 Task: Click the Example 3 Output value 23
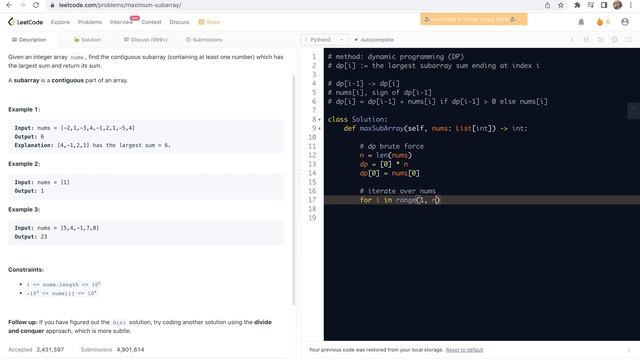[44, 237]
